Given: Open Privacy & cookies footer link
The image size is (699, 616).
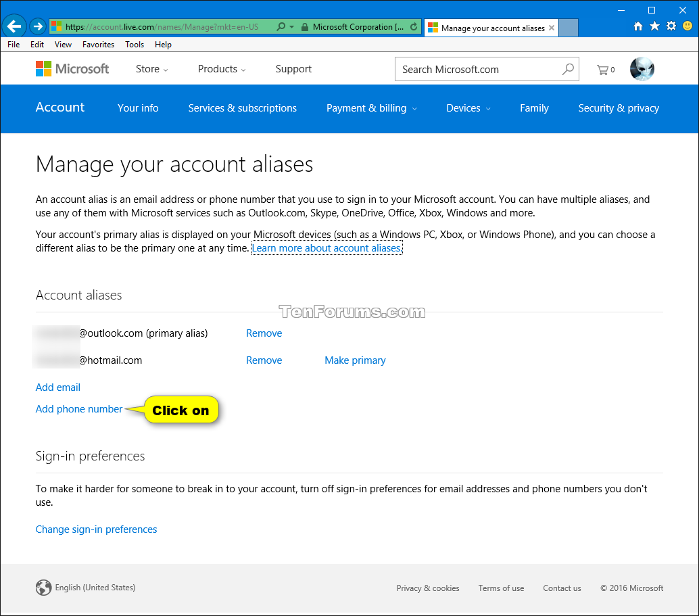Looking at the screenshot, I should click(x=427, y=588).
